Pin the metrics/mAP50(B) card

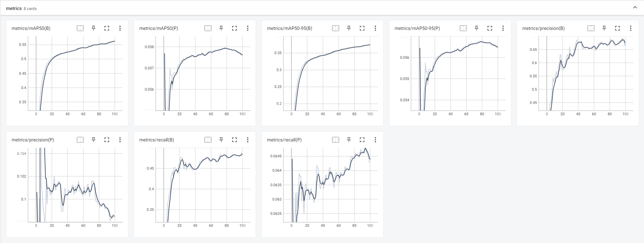click(x=93, y=28)
